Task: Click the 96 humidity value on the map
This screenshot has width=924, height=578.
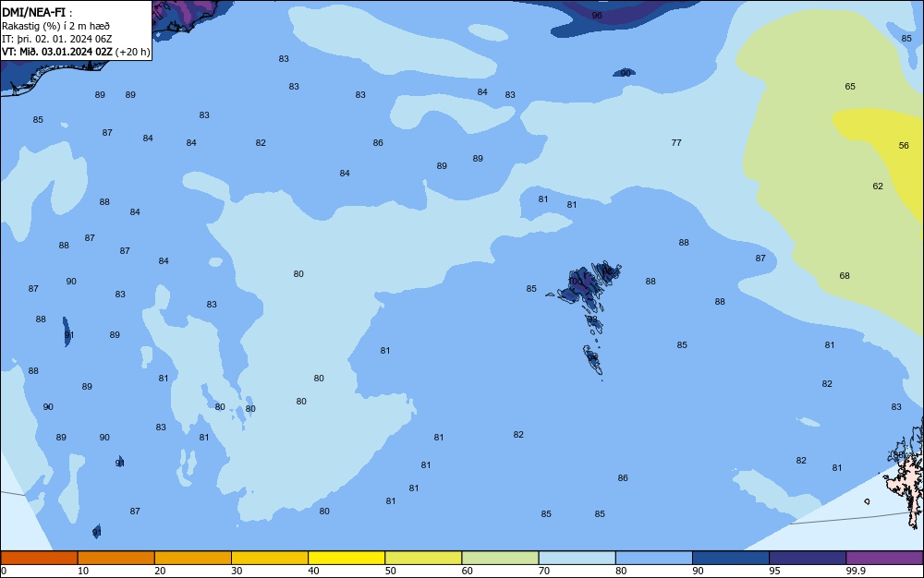Action: coord(597,16)
